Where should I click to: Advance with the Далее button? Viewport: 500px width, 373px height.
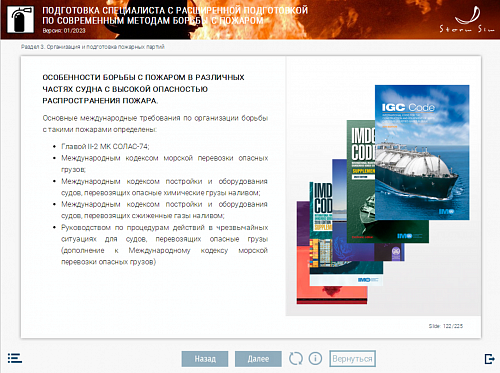(x=258, y=359)
